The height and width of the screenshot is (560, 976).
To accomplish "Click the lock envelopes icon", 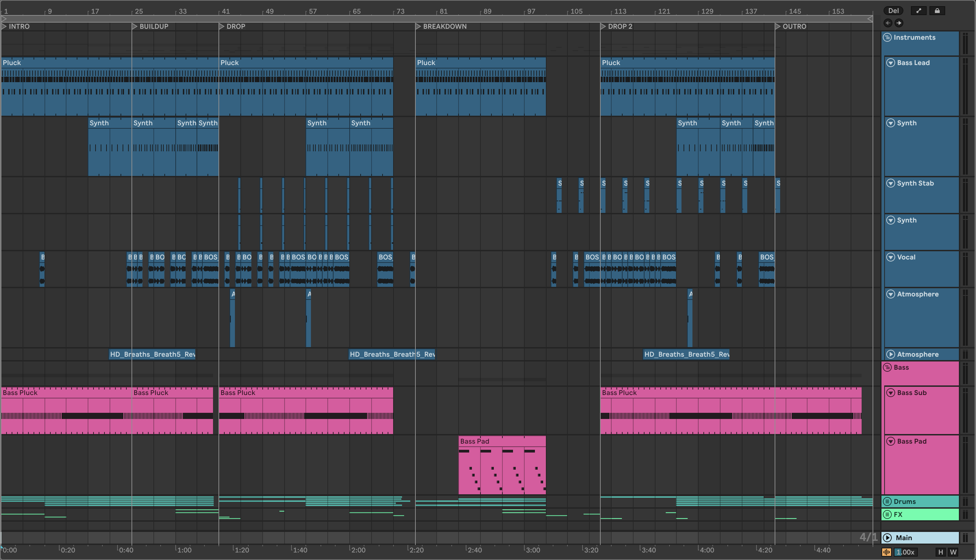I will point(937,11).
